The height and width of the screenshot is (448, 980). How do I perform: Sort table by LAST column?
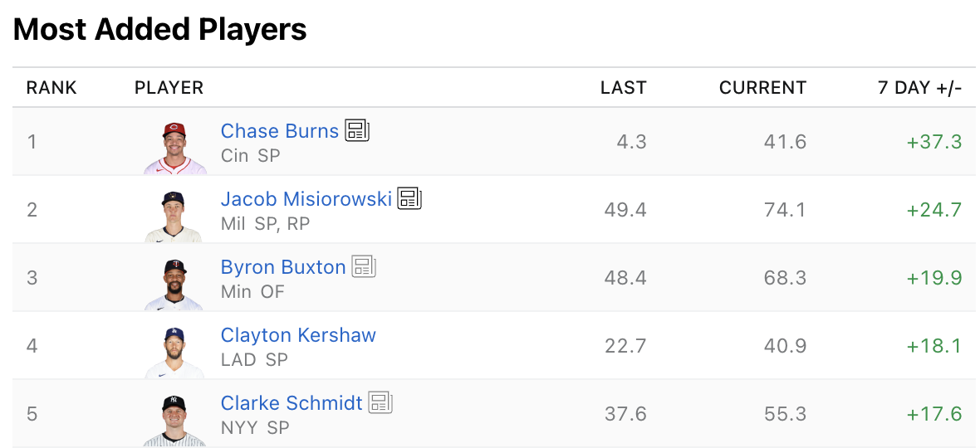point(623,88)
